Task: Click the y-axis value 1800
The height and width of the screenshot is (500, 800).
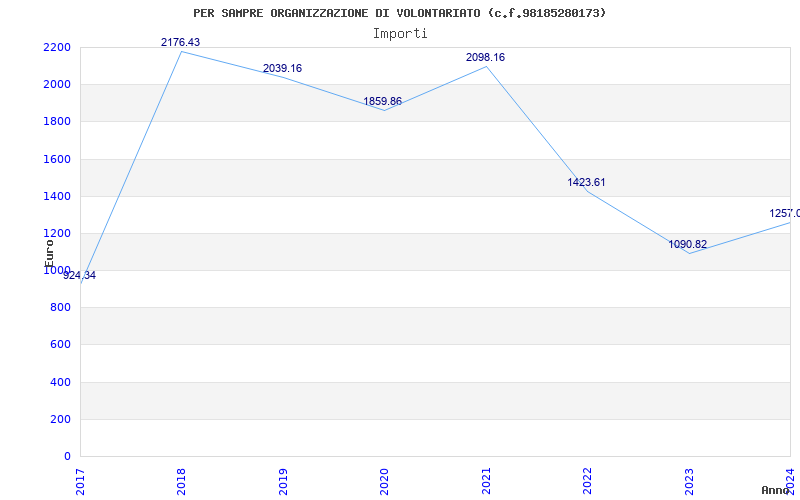Action: coord(56,122)
